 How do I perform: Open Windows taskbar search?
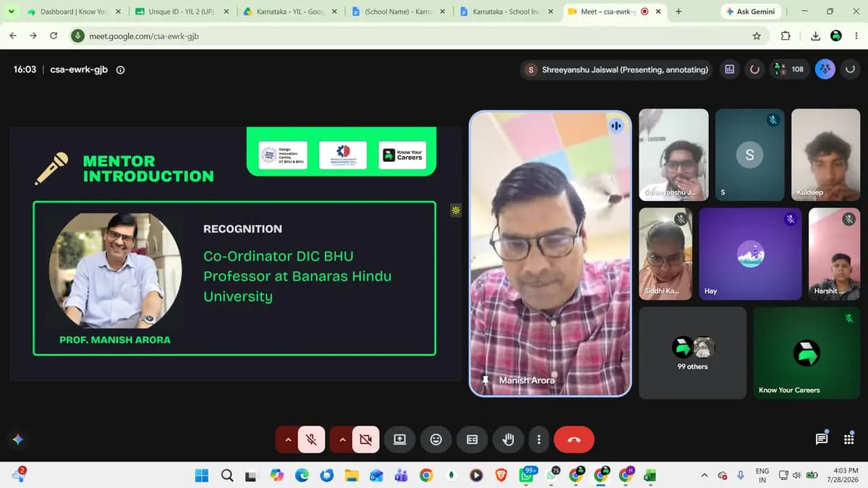coord(227,475)
